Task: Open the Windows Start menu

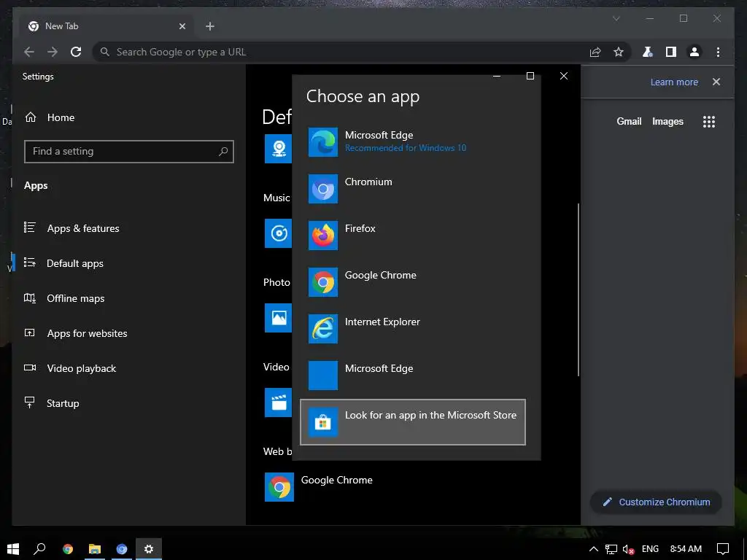Action: pyautogui.click(x=13, y=548)
